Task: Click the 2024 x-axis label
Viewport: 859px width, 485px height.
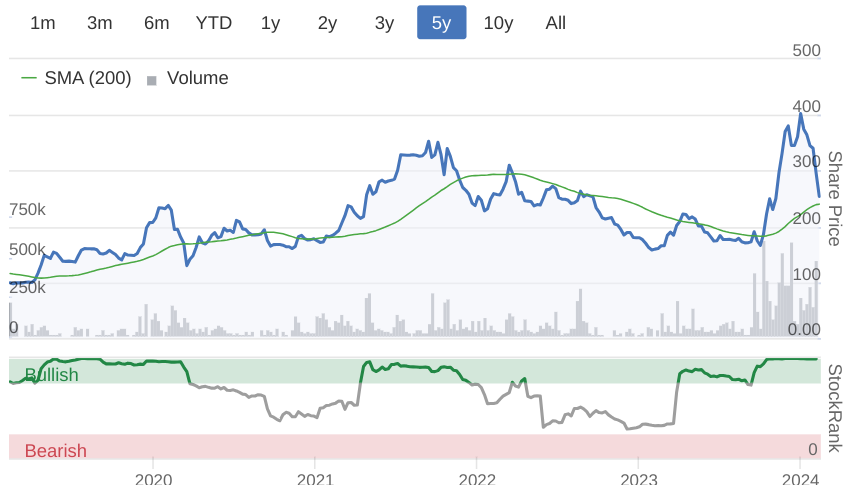Action: [x=800, y=478]
